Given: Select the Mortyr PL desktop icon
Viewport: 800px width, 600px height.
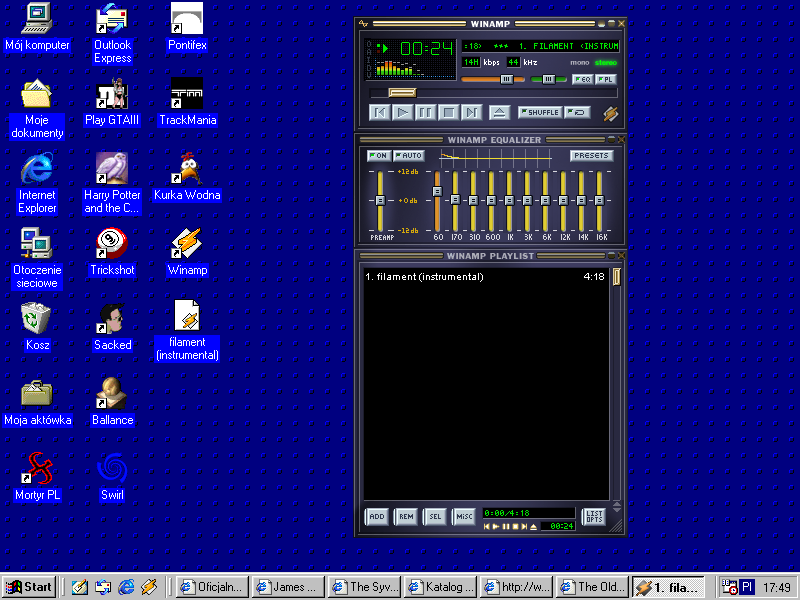Looking at the screenshot, I should tap(37, 477).
